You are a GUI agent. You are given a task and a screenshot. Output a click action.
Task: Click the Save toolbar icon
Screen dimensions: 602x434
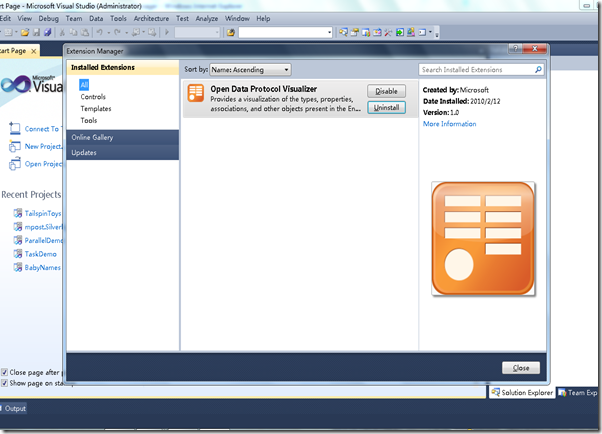coord(36,33)
